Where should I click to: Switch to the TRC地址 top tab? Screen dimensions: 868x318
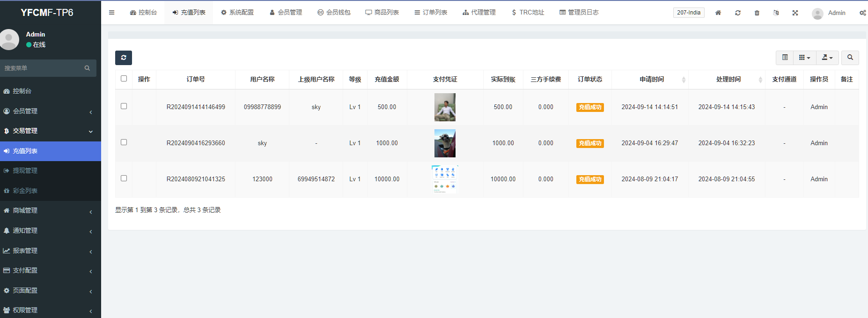click(528, 13)
